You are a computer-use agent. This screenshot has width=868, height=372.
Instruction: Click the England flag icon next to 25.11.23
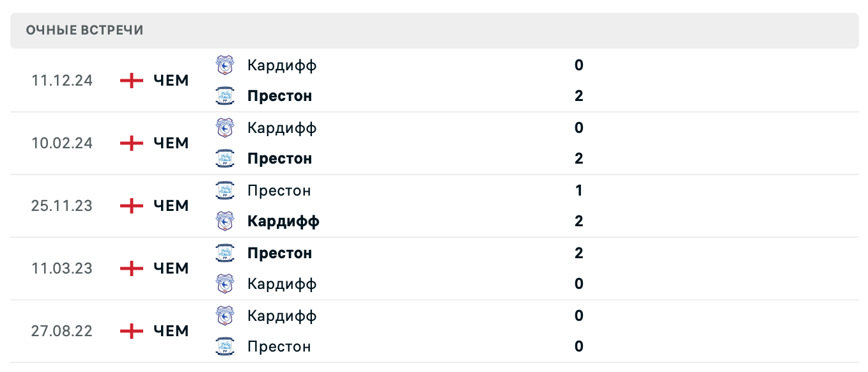click(130, 205)
